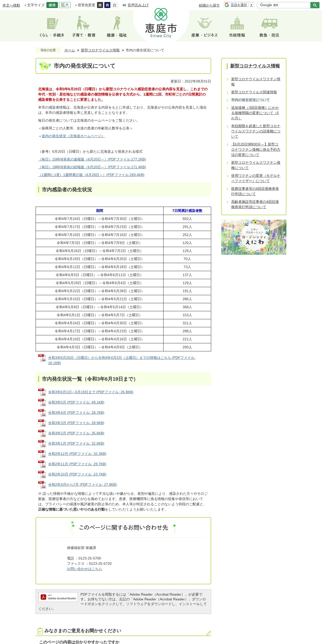Click the ガーデンシティえにわ promotion banner
The width and height of the screenshot is (322, 644).
pos(254,237)
